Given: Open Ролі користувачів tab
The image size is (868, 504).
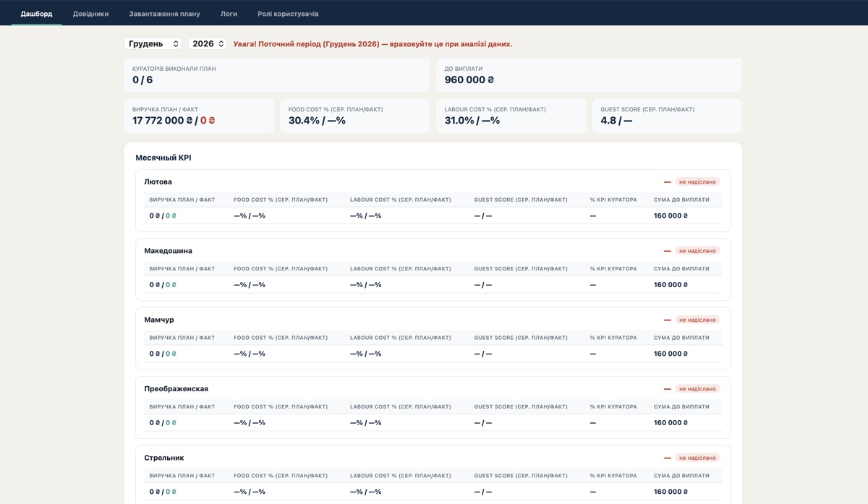Looking at the screenshot, I should coord(288,14).
